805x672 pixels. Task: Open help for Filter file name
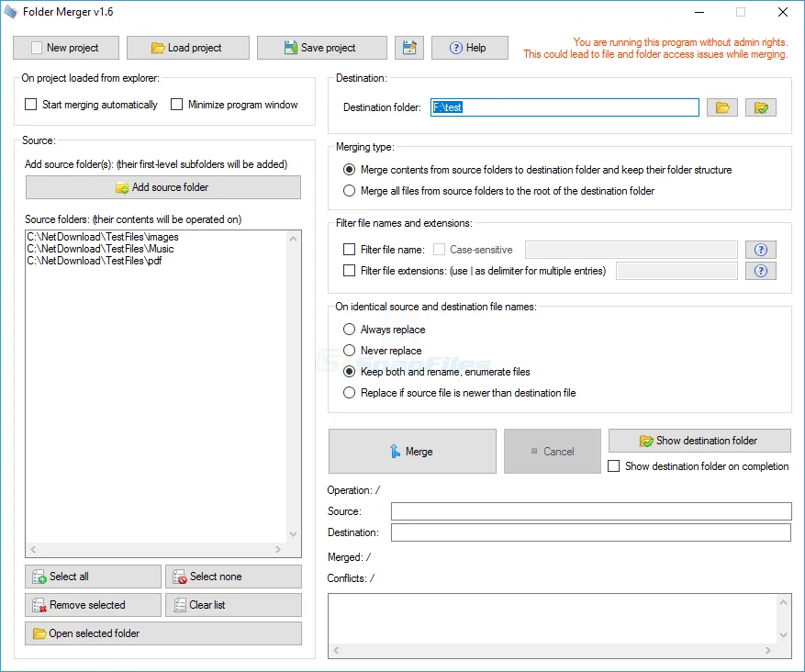[x=760, y=250]
